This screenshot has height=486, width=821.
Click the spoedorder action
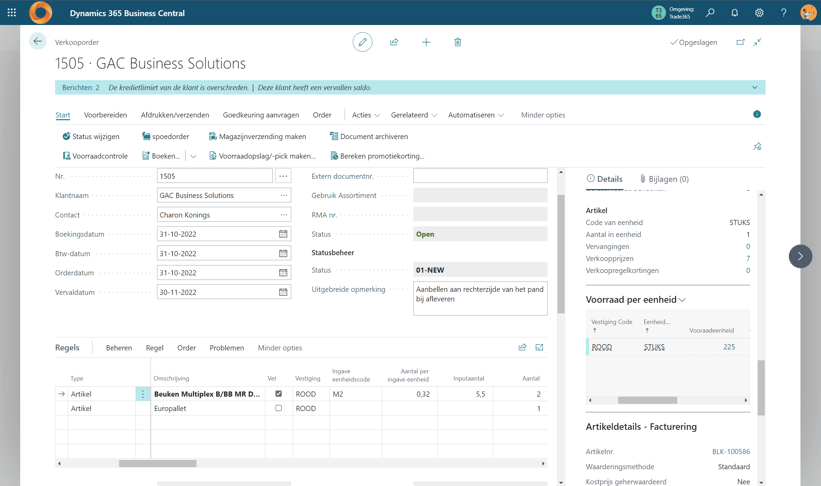point(165,136)
